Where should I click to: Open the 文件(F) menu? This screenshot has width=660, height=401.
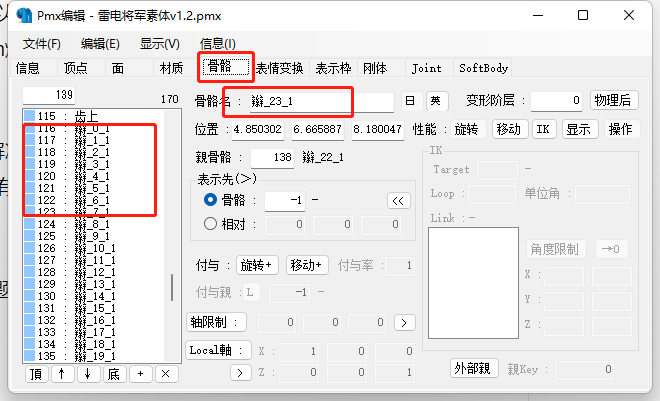pos(42,44)
